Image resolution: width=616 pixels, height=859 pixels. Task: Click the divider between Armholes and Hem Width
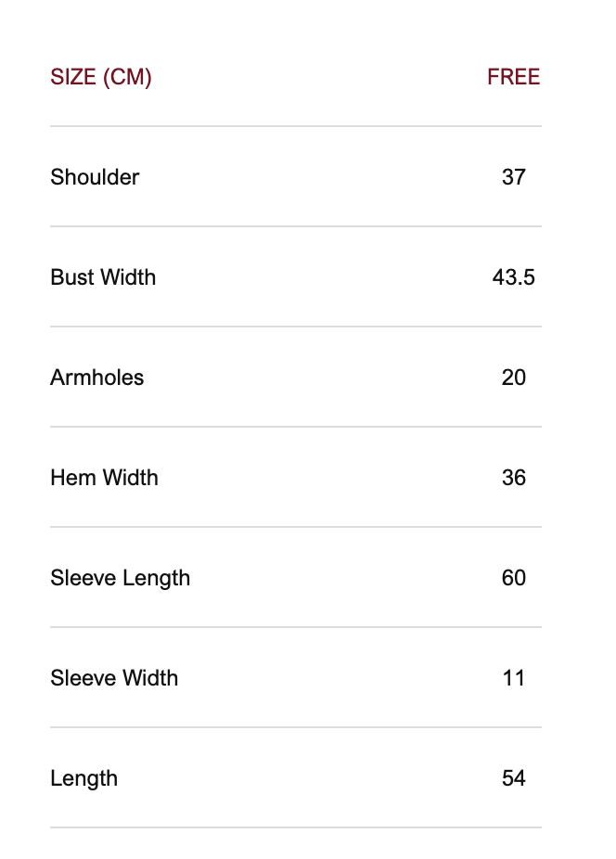point(295,427)
